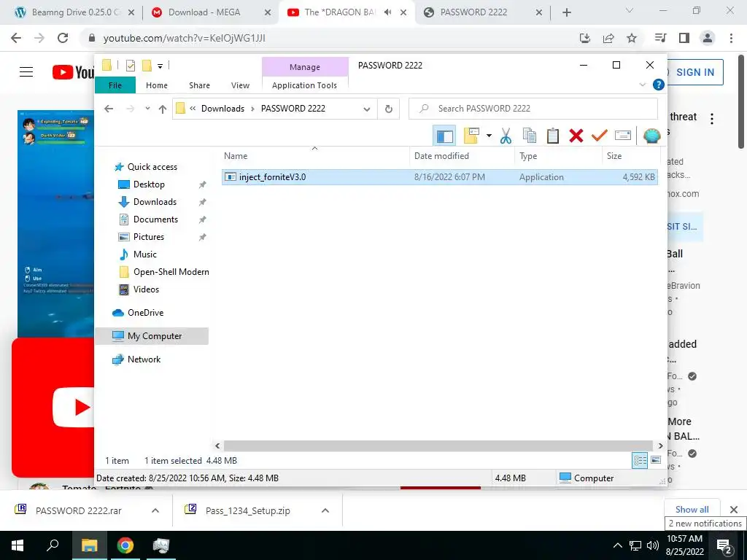
Task: Click the Manage contextual tab
Action: pos(305,67)
